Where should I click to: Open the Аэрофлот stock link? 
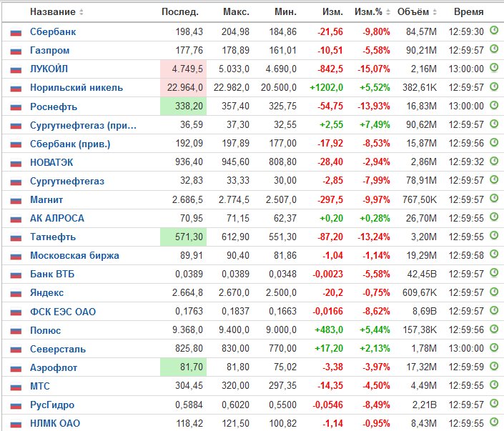pos(54,367)
